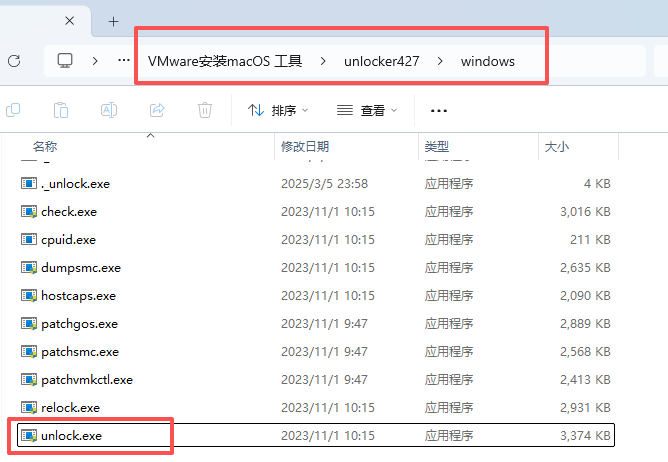This screenshot has width=668, height=462.
Task: Click 应用程序 type in cpuid.exe row
Action: pyautogui.click(x=449, y=240)
